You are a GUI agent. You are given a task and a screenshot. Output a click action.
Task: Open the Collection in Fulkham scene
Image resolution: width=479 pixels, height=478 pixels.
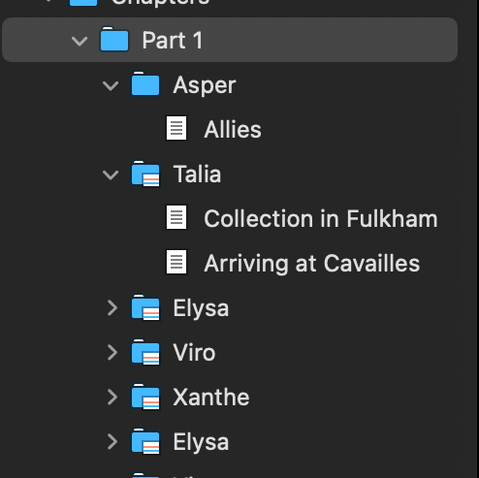[321, 219]
